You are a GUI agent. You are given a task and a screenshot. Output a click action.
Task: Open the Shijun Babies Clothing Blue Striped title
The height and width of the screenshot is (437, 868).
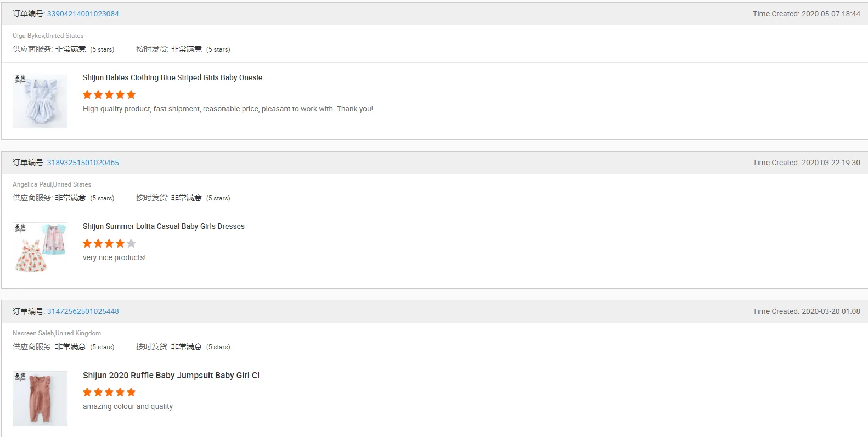(175, 77)
